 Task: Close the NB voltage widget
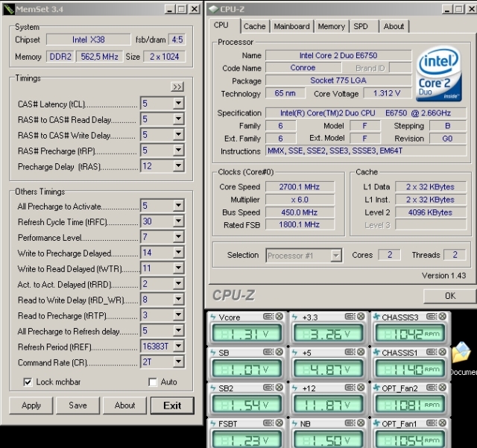(x=361, y=423)
